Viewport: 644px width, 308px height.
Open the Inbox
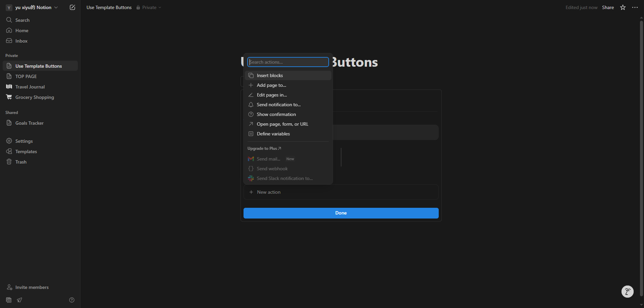pyautogui.click(x=40, y=41)
